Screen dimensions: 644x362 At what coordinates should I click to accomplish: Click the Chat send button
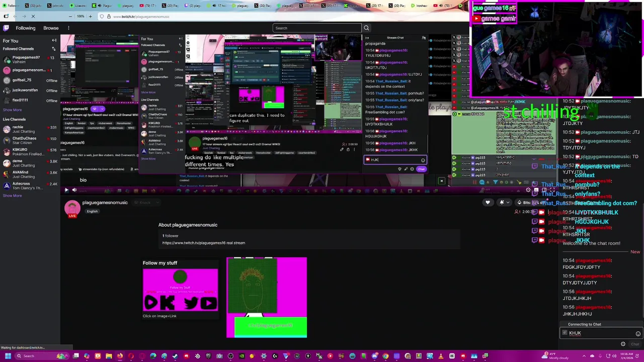click(635, 344)
